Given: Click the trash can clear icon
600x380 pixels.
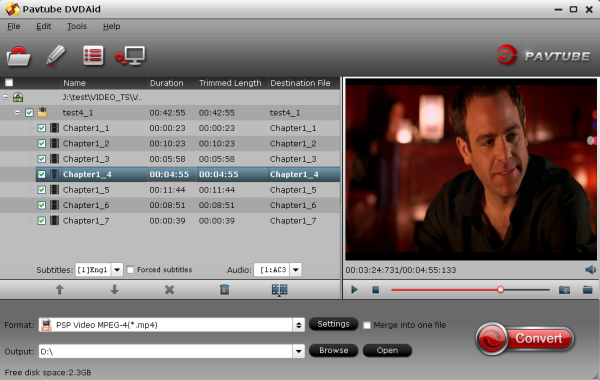Looking at the screenshot, I should coord(225,290).
